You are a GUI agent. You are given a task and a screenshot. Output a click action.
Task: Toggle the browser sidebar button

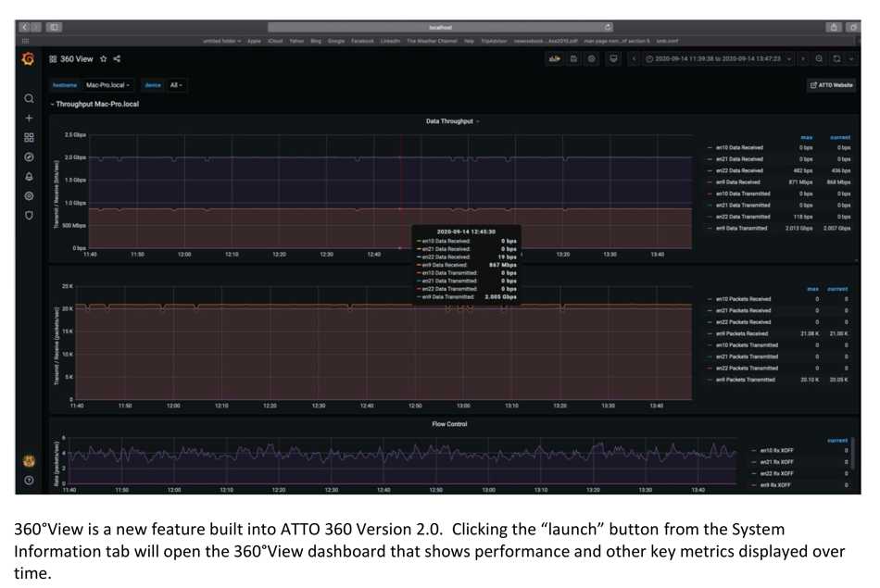point(54,27)
